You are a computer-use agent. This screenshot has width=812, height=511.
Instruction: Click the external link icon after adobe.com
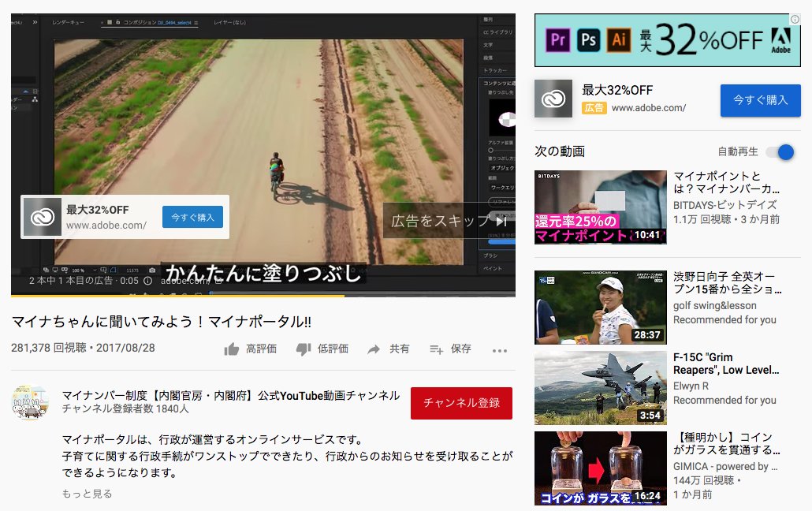218,281
